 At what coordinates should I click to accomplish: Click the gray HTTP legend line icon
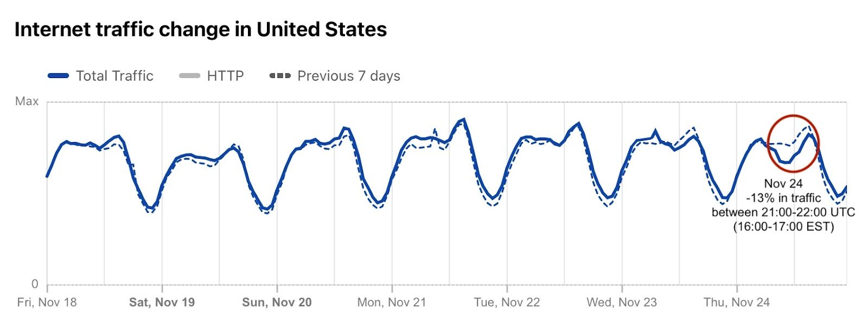click(189, 76)
